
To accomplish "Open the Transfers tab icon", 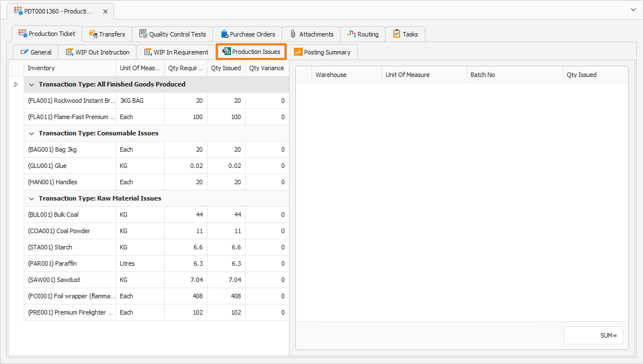I will click(93, 34).
